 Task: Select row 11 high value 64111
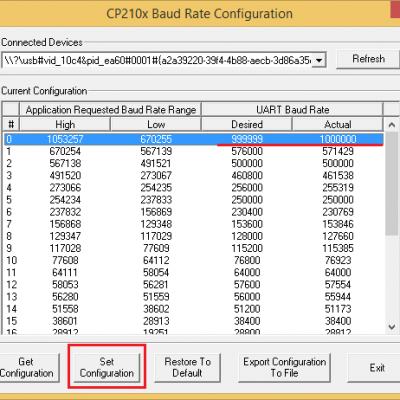point(65,272)
